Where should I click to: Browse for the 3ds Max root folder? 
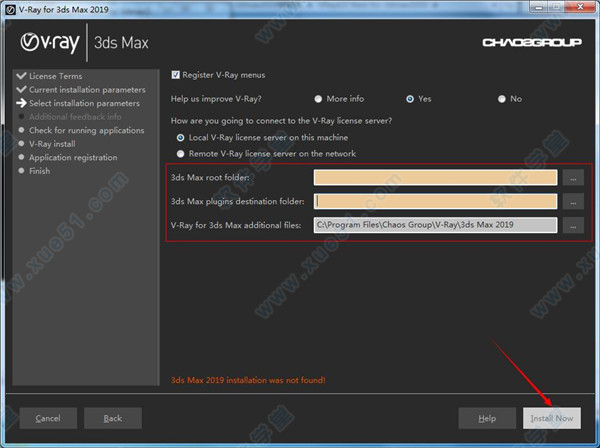573,178
